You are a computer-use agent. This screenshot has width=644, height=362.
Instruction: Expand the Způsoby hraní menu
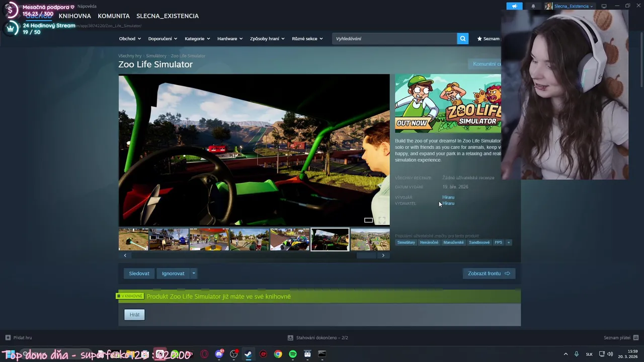pos(267,39)
